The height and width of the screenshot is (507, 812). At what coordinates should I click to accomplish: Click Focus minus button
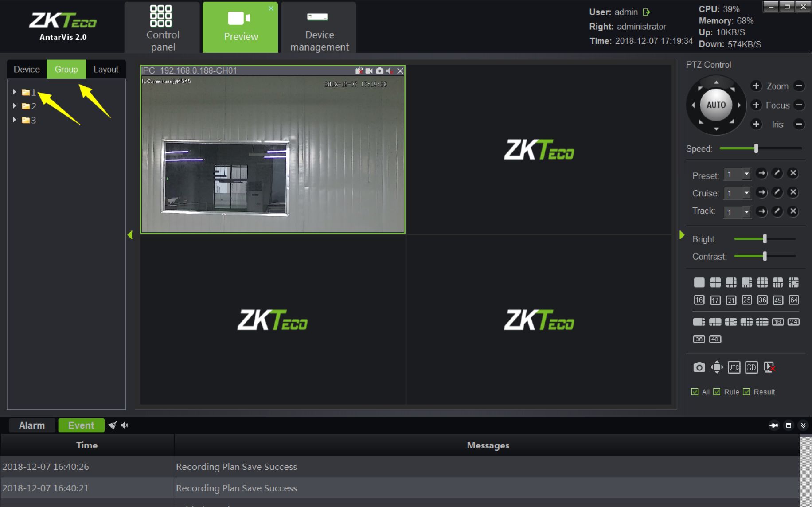(x=799, y=105)
